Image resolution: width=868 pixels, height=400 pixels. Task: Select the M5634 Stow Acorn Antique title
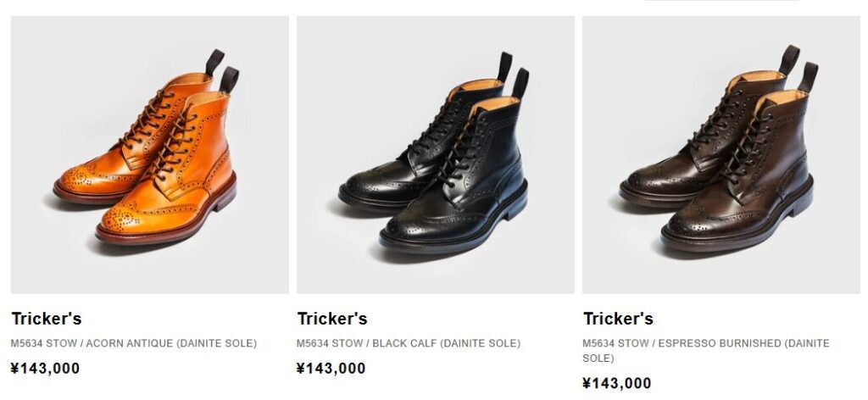pyautogui.click(x=133, y=343)
